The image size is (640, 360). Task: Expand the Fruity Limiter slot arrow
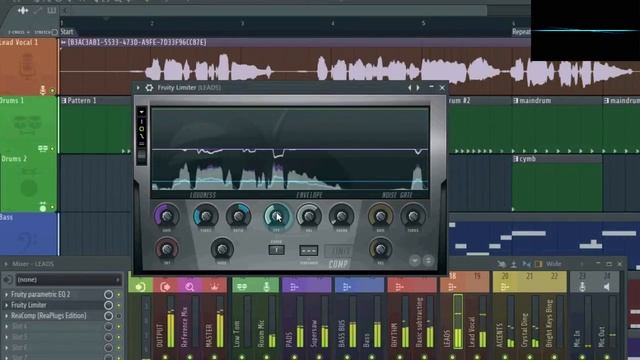tap(6, 305)
